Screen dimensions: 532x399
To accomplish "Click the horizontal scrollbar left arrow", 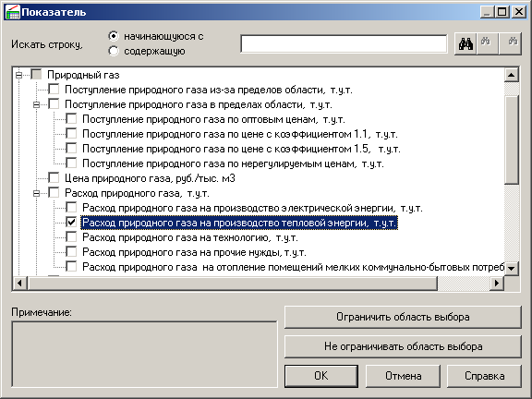I will (19, 283).
